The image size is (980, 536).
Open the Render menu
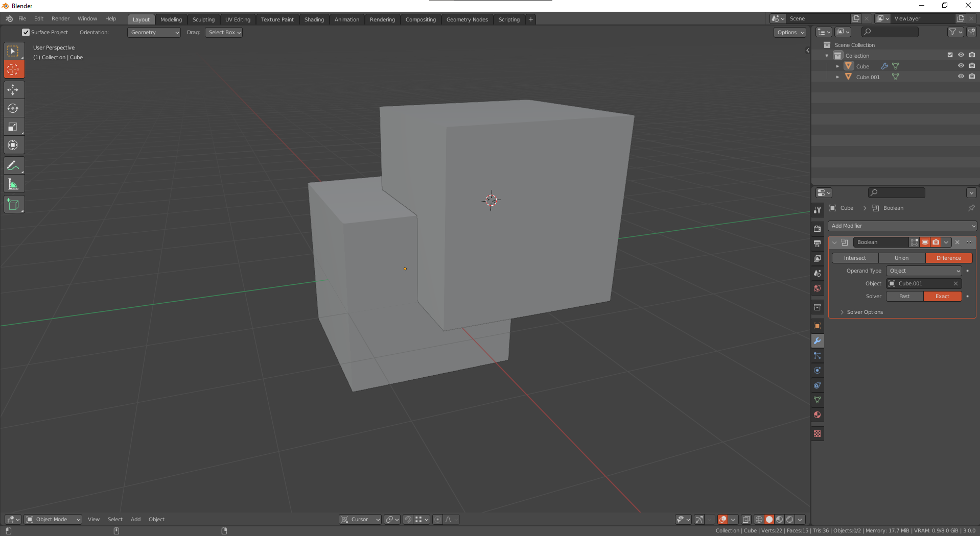click(60, 19)
